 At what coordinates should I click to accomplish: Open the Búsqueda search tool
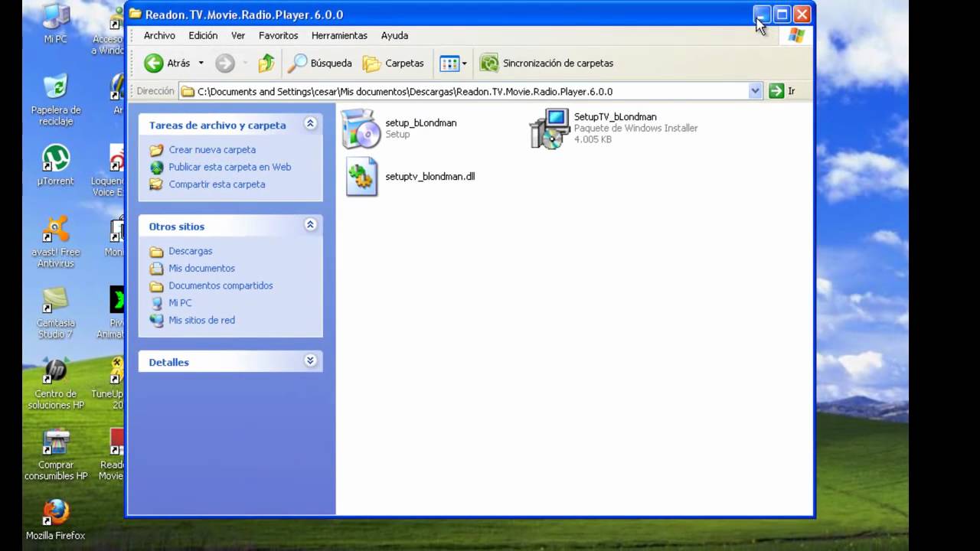(x=319, y=64)
